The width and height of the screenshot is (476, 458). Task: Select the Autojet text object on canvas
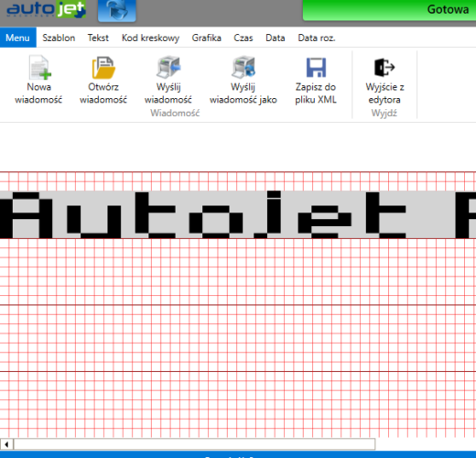point(238,214)
